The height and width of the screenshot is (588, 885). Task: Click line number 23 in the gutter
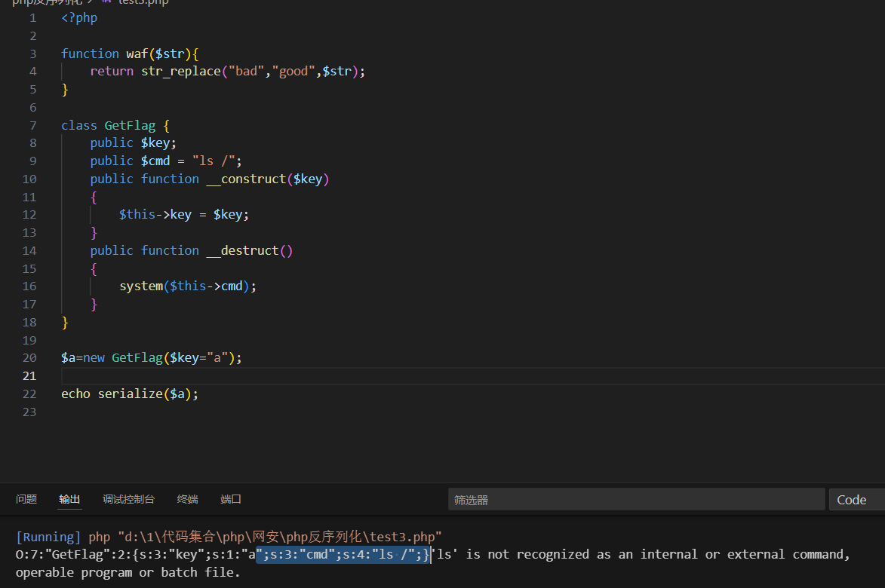(x=29, y=412)
